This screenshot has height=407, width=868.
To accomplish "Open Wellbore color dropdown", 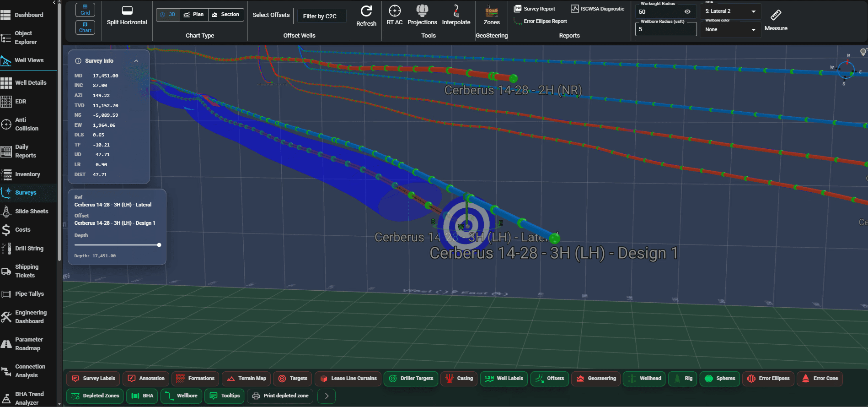I will point(730,30).
